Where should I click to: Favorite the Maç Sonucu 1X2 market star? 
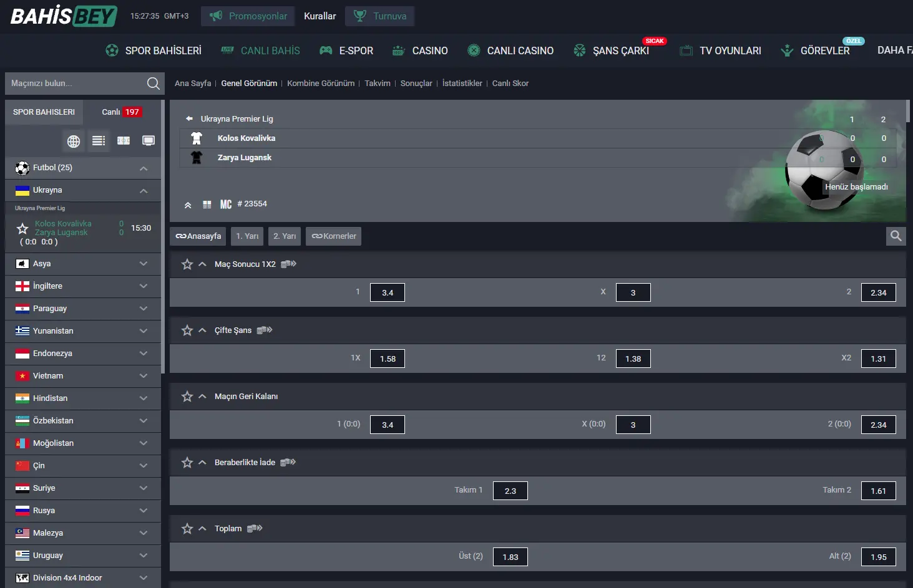(x=187, y=264)
